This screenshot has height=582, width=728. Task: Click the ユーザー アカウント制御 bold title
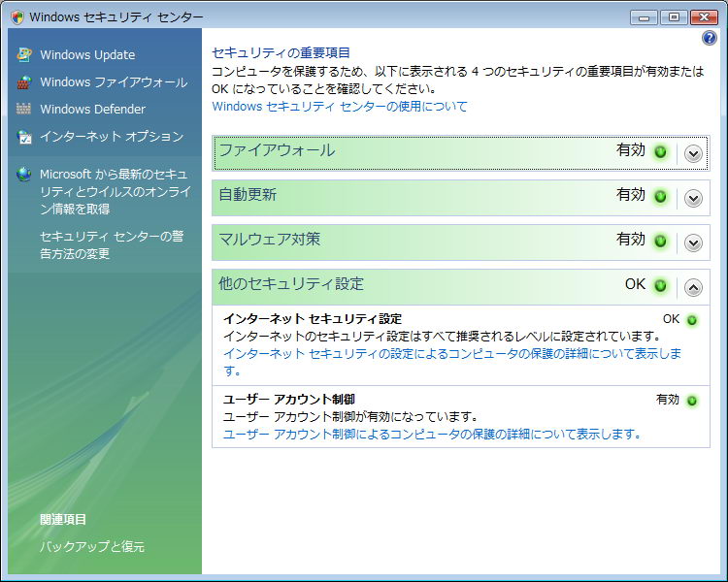(x=289, y=399)
